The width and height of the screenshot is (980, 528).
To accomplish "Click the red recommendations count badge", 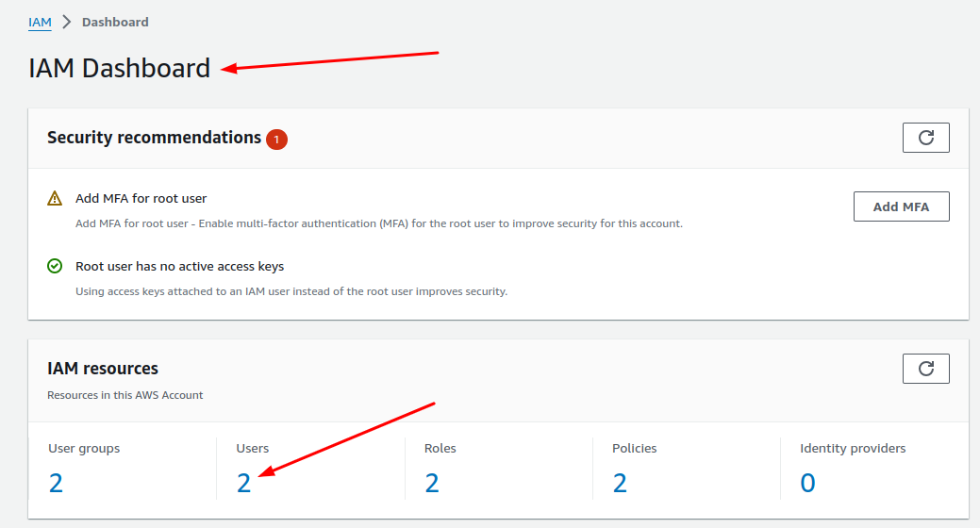I will [x=276, y=140].
